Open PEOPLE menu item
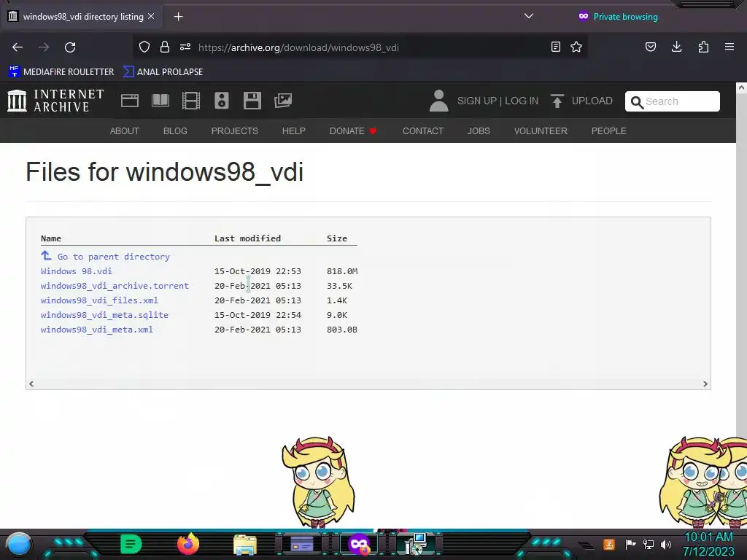 [609, 131]
